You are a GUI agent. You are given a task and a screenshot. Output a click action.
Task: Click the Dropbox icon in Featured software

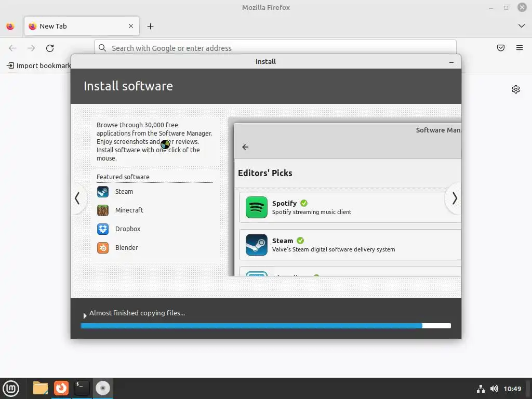tap(103, 229)
